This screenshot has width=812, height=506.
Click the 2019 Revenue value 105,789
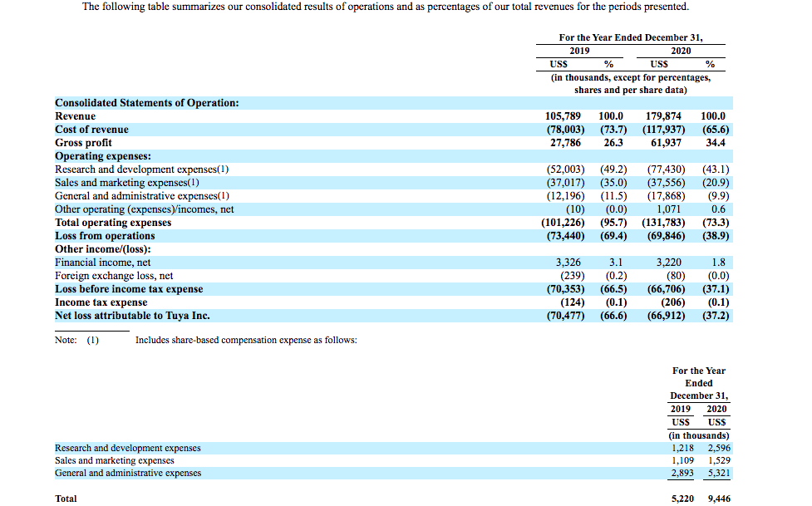tap(563, 116)
